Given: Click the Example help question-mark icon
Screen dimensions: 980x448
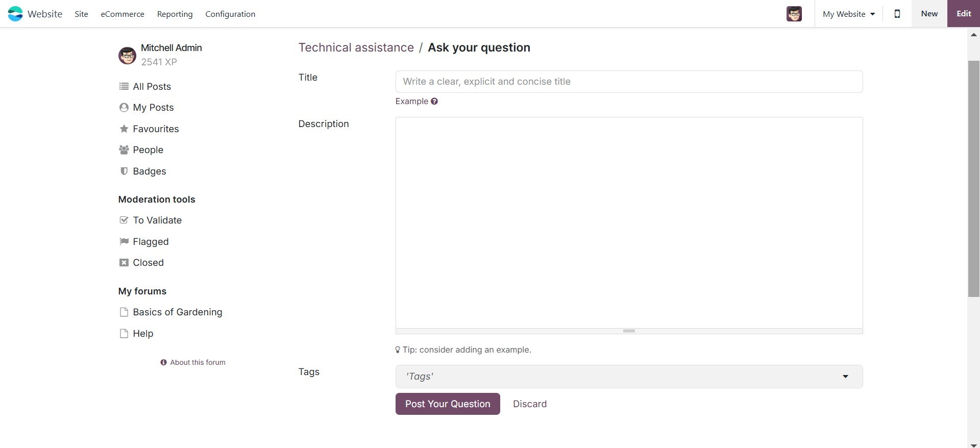Looking at the screenshot, I should click(x=434, y=101).
